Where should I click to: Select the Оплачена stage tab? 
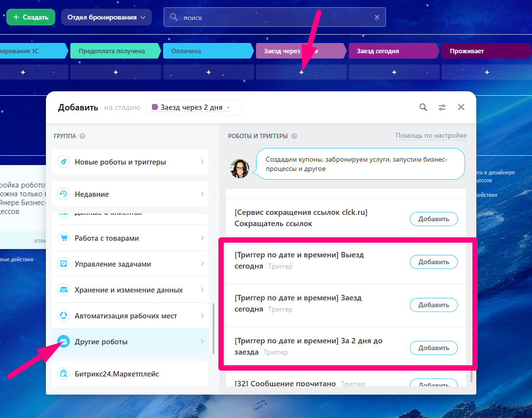click(208, 51)
